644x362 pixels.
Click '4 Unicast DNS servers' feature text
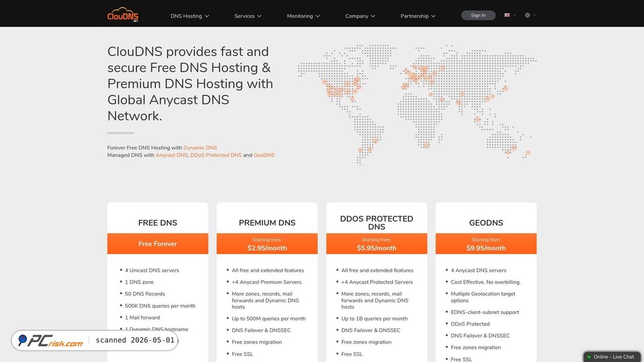coord(152,270)
